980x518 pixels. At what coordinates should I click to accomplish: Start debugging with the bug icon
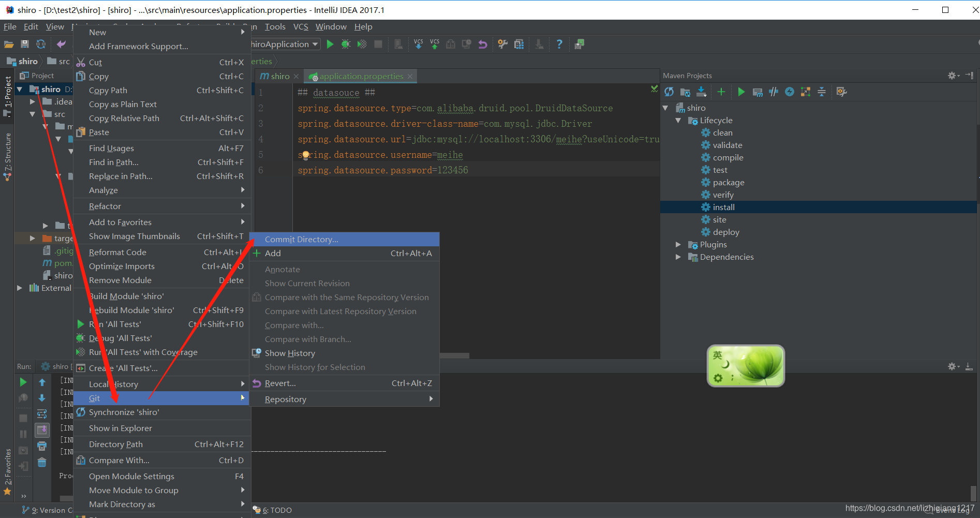point(346,45)
